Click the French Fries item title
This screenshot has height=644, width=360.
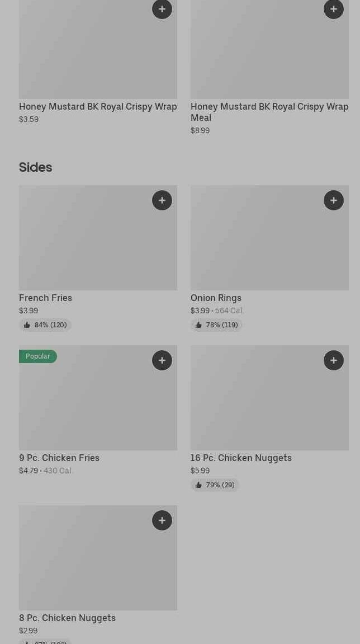[46, 298]
